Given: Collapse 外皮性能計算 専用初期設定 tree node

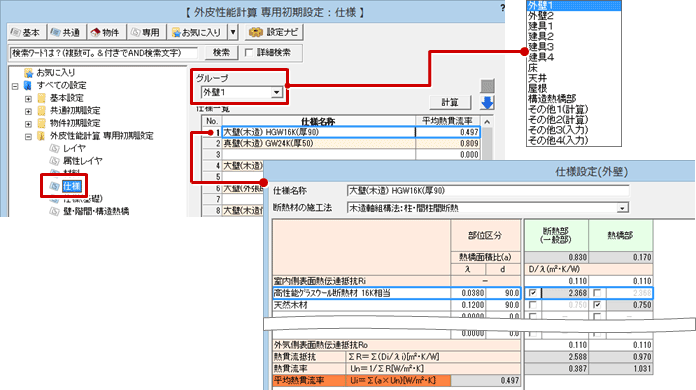Looking at the screenshot, I should [28, 137].
